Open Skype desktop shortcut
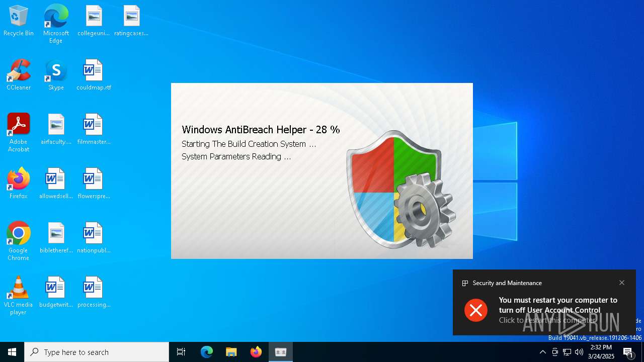 tap(56, 75)
